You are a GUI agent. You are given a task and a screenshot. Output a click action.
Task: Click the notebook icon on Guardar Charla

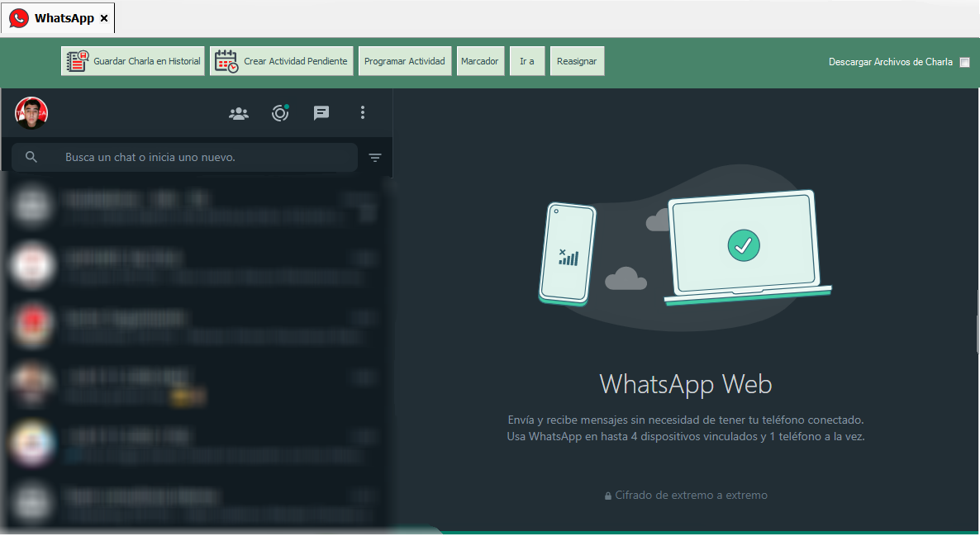pos(78,61)
